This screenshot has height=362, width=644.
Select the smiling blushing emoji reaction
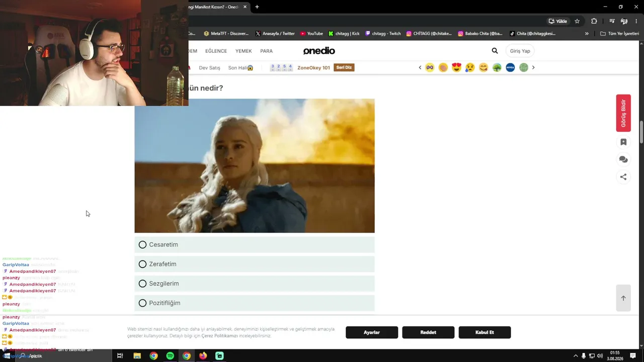[484, 67]
